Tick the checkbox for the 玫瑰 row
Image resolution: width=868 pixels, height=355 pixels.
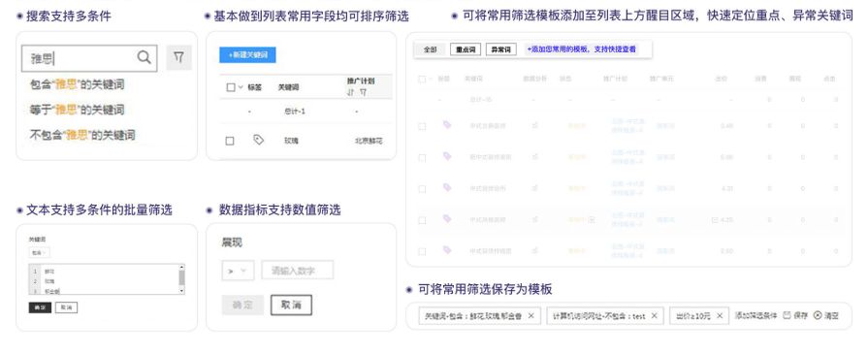coord(230,142)
